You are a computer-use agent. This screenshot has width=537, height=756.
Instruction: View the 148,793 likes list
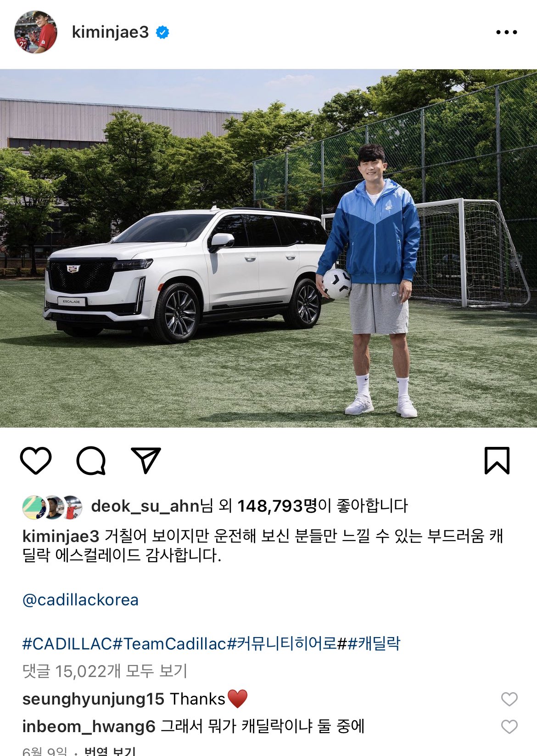point(277,506)
